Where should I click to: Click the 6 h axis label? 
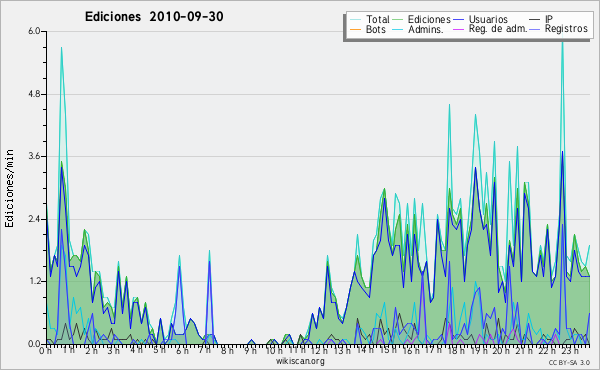[183, 350]
